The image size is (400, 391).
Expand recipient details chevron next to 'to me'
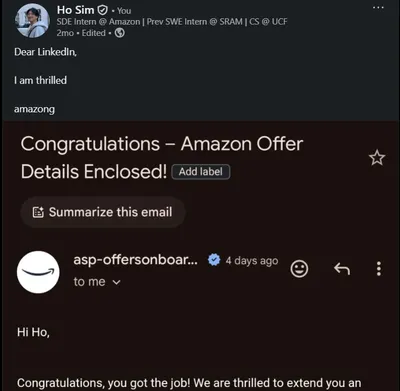[116, 282]
